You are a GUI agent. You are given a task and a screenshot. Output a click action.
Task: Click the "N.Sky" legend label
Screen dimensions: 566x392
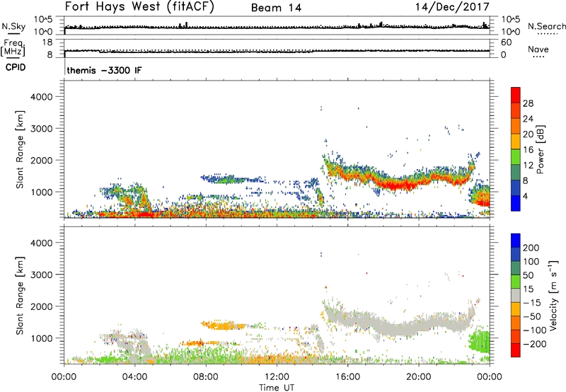pyautogui.click(x=13, y=26)
